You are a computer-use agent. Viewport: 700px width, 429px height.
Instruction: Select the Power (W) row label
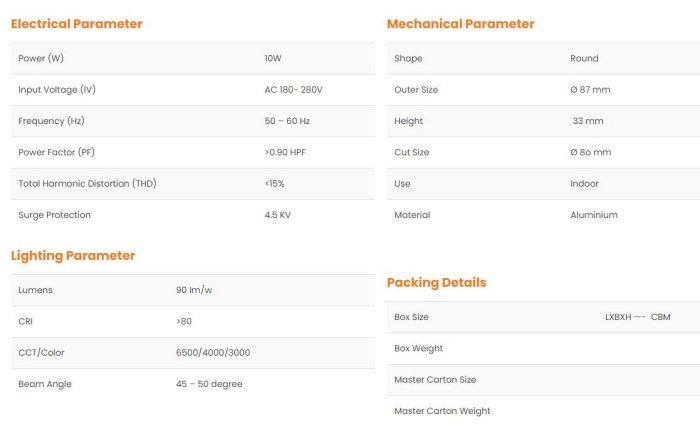coord(41,59)
